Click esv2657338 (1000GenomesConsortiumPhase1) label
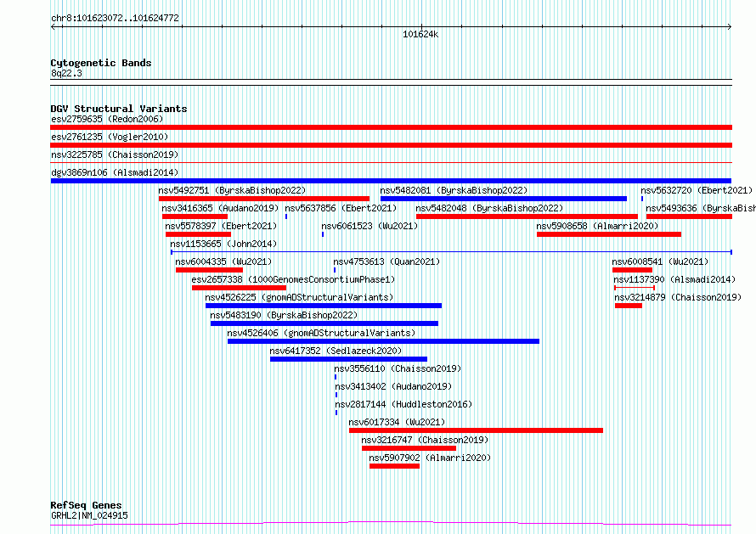The width and height of the screenshot is (756, 534). pos(293,279)
